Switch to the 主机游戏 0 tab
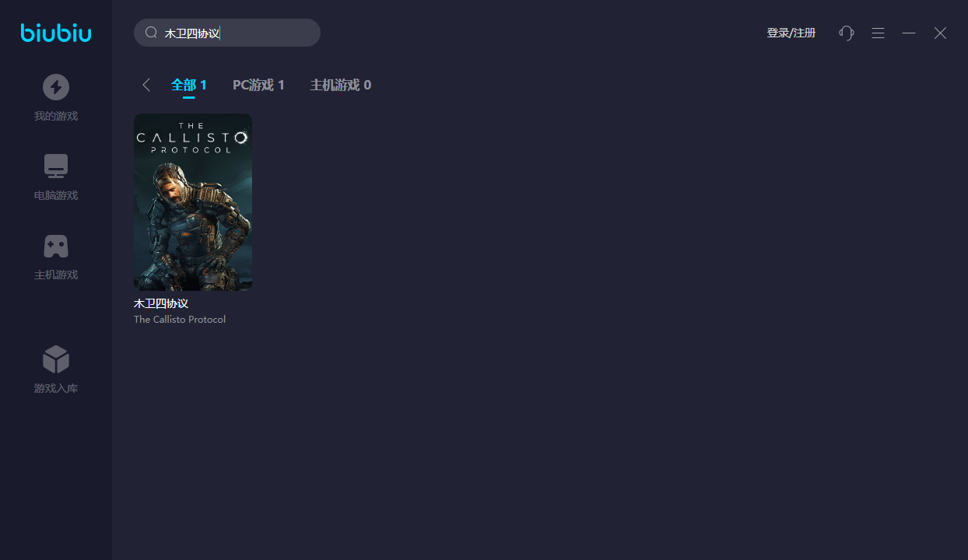 tap(341, 85)
